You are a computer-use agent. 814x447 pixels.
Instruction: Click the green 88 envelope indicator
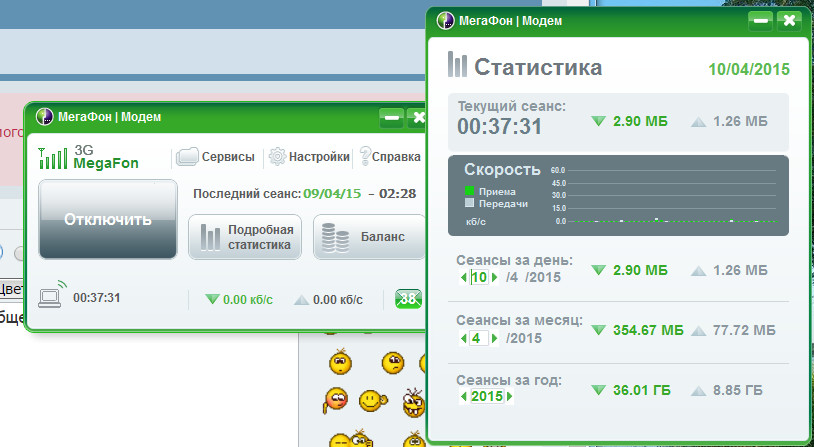(408, 298)
